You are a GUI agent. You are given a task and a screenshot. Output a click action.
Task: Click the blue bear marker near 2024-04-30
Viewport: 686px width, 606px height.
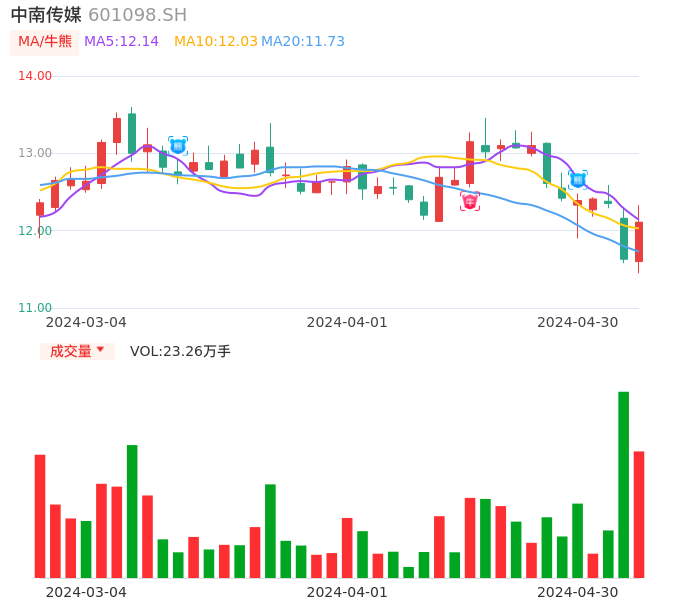coord(578,180)
